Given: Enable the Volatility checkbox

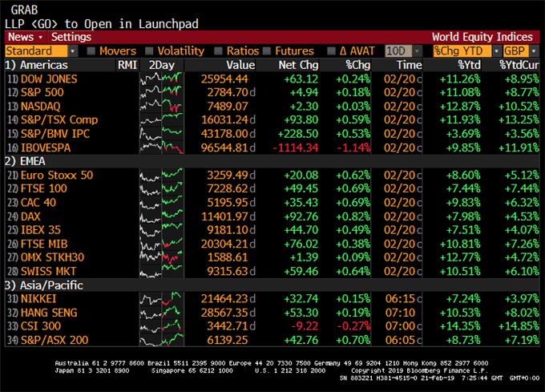Looking at the screenshot, I should (x=149, y=51).
